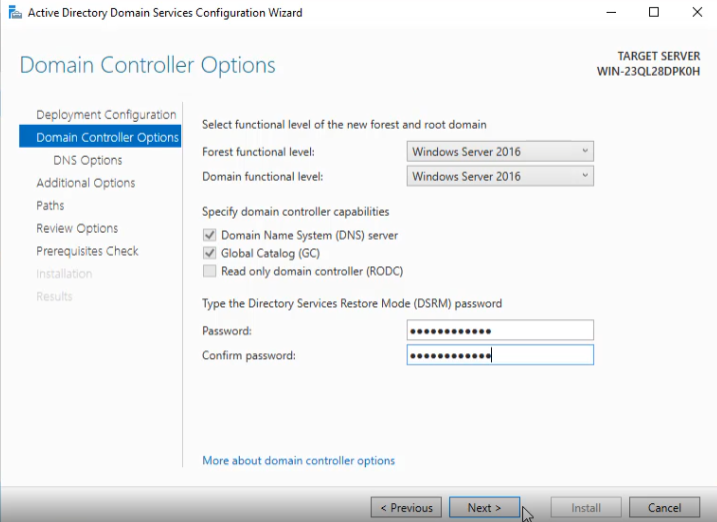Click the Forest functional level label
717x522 pixels.
pos(258,152)
